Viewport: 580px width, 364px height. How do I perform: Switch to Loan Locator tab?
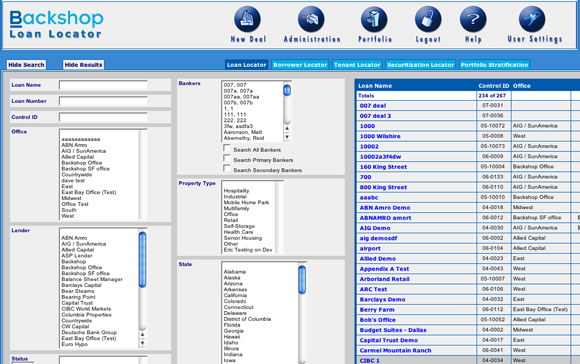[247, 65]
